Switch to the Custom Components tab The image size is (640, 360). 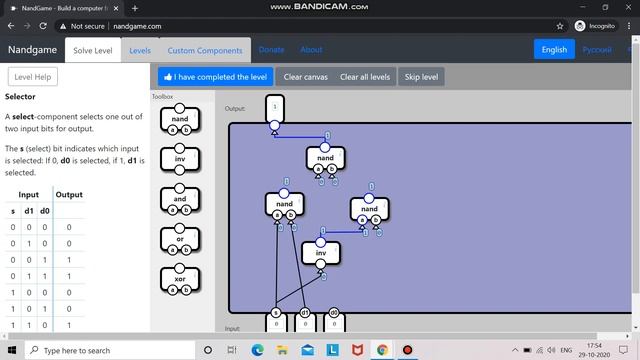click(x=205, y=51)
